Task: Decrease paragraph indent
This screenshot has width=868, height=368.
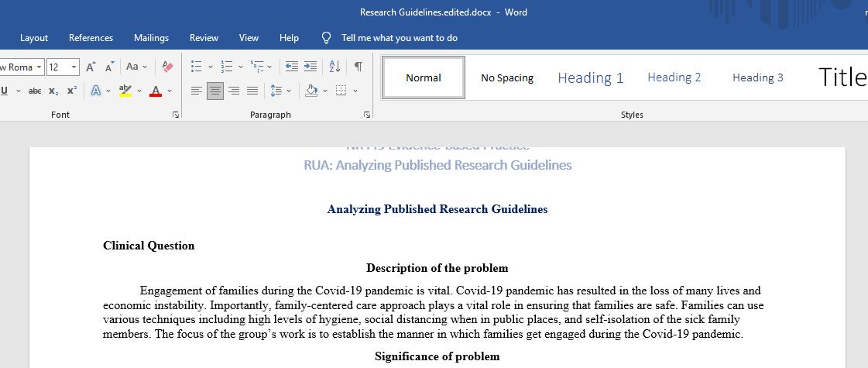Action: pos(292,67)
